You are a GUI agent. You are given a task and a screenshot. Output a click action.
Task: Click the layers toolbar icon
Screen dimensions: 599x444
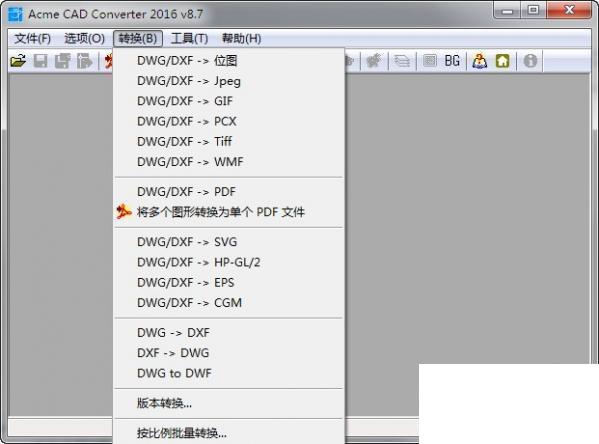[x=402, y=61]
